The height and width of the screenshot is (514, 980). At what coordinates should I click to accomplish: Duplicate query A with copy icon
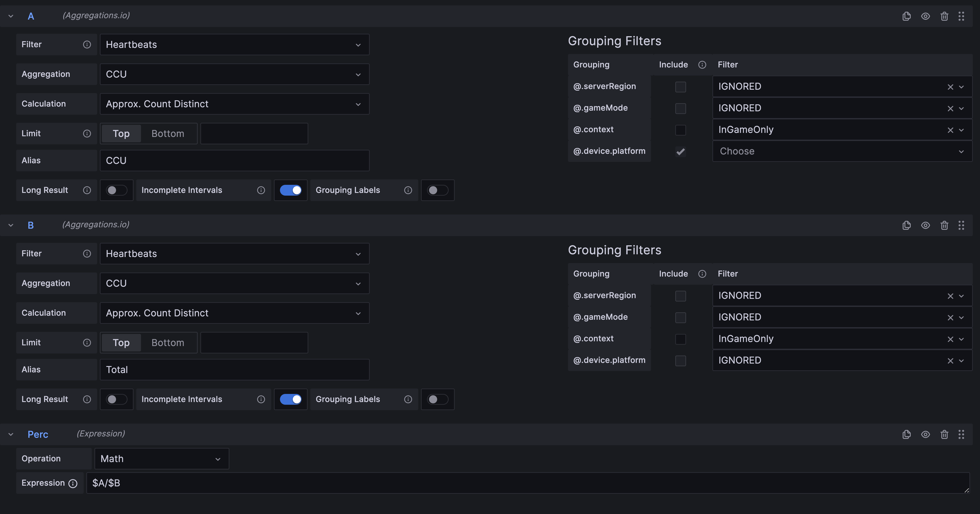pos(906,16)
